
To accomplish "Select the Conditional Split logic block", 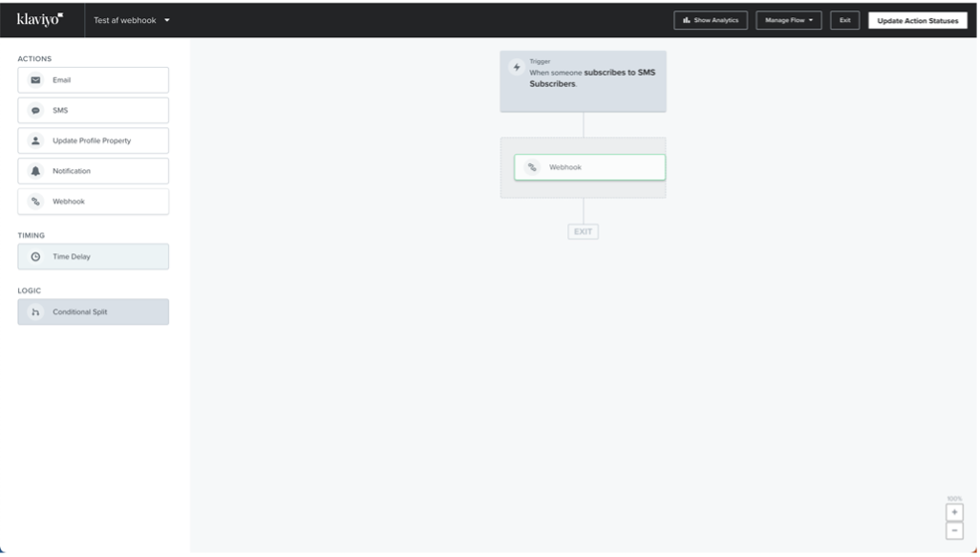I will [x=93, y=312].
